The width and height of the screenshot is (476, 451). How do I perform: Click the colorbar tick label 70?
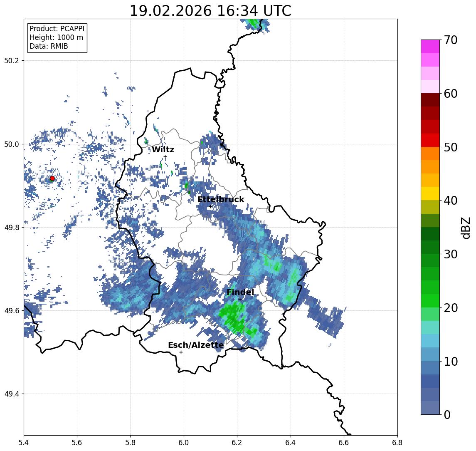tap(451, 40)
